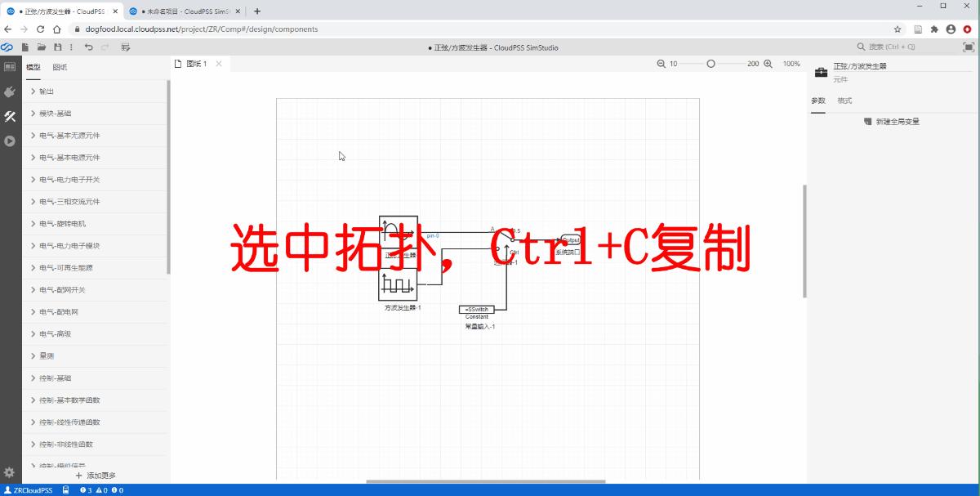980x496 pixels.
Task: Click the play/run circle icon in the left sidebar
Action: (x=10, y=141)
